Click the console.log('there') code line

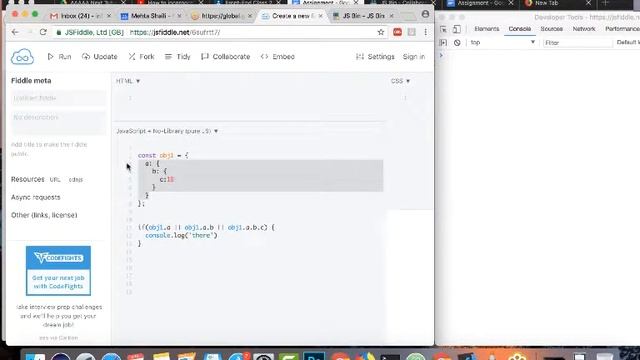[181, 236]
